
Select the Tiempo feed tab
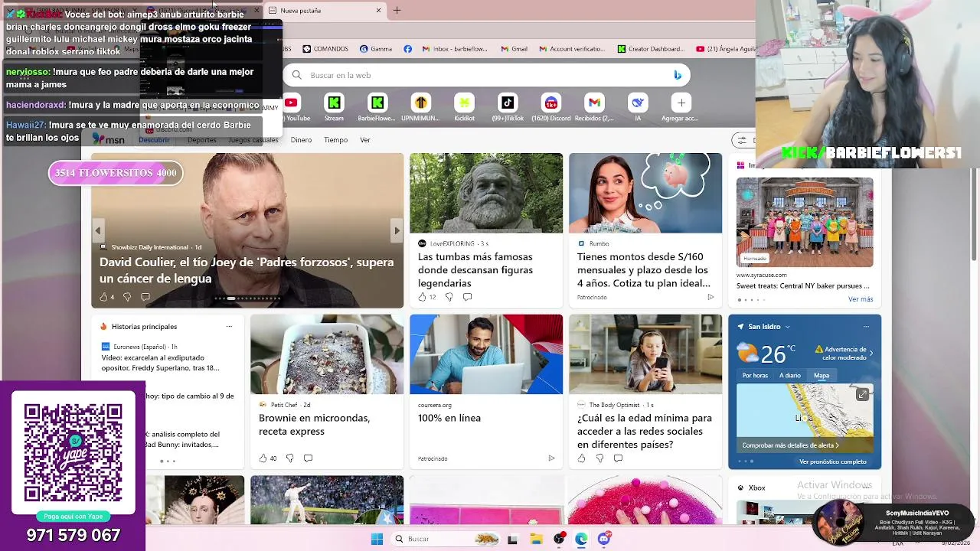pyautogui.click(x=335, y=140)
